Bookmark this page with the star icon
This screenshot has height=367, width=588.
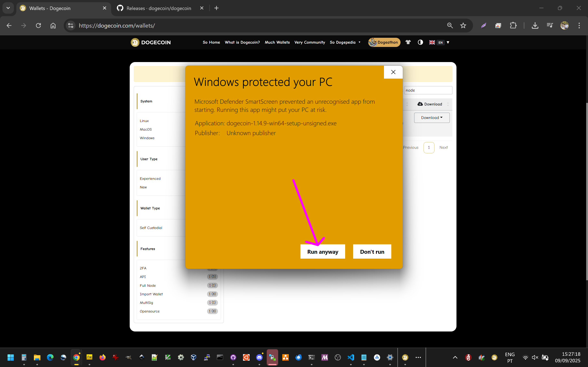click(463, 26)
